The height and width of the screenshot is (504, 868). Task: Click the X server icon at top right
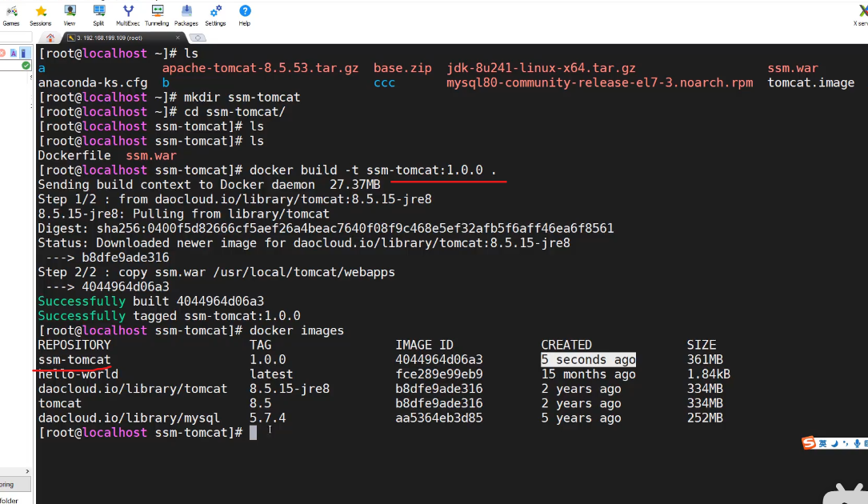[859, 13]
